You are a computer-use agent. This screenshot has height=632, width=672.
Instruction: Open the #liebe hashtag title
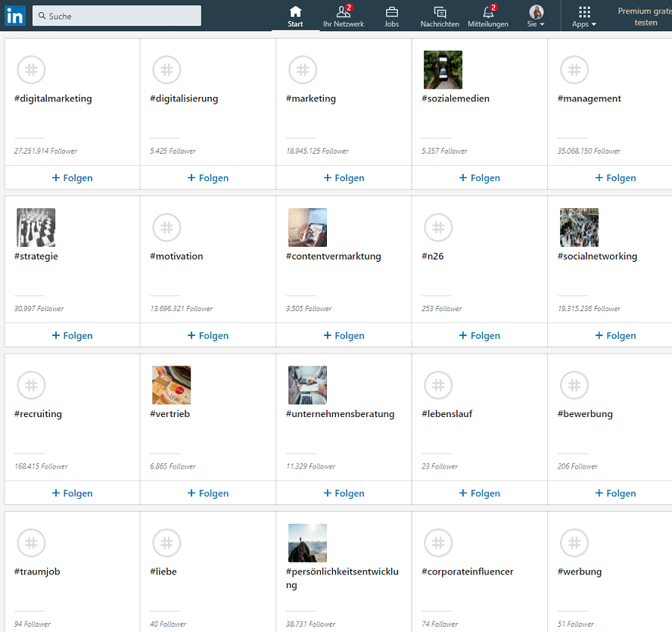tap(163, 572)
